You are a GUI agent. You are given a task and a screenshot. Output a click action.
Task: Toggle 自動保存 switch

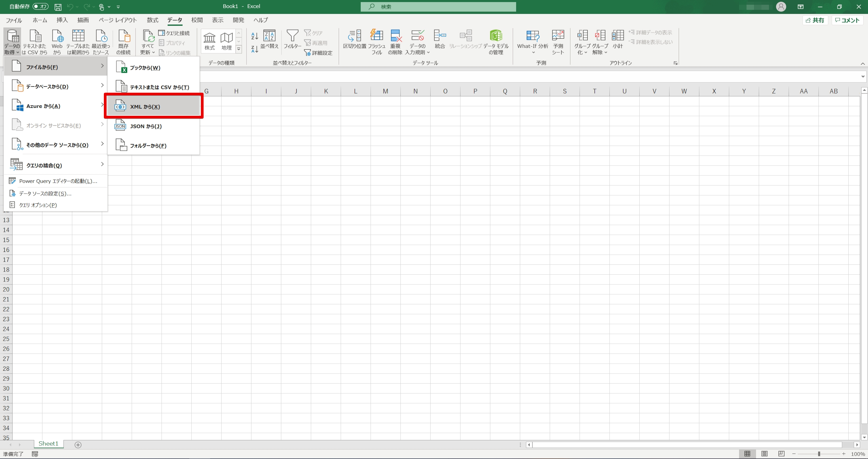point(40,7)
